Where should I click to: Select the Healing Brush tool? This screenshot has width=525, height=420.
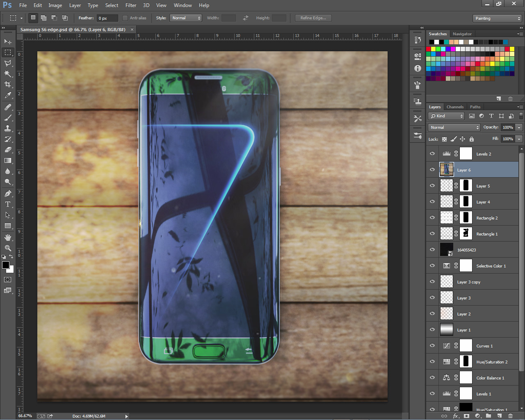click(8, 107)
